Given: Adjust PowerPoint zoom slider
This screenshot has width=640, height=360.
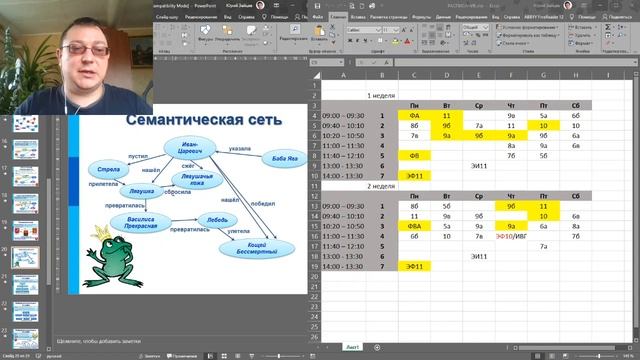Looking at the screenshot, I should (x=279, y=356).
